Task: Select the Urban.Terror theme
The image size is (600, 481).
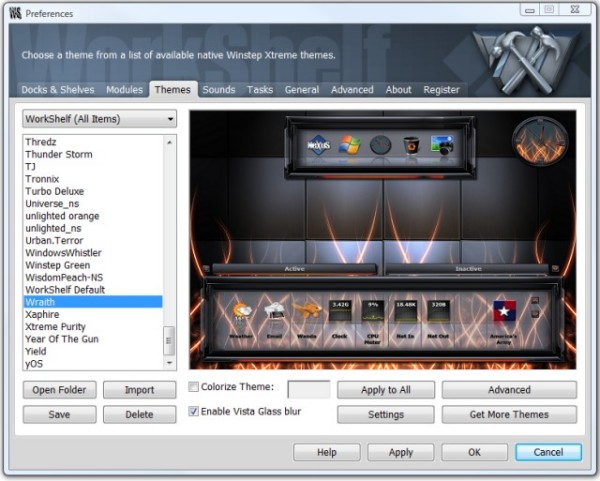Action: click(x=93, y=240)
